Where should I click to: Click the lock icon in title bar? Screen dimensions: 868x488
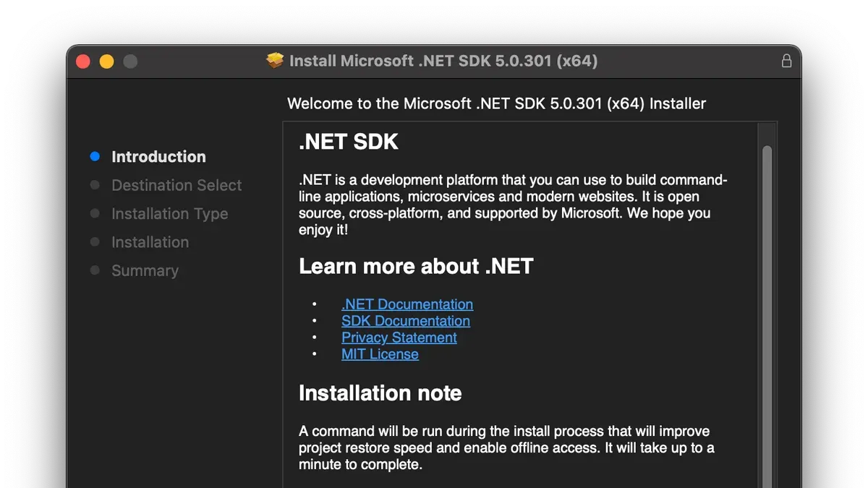[x=786, y=61]
